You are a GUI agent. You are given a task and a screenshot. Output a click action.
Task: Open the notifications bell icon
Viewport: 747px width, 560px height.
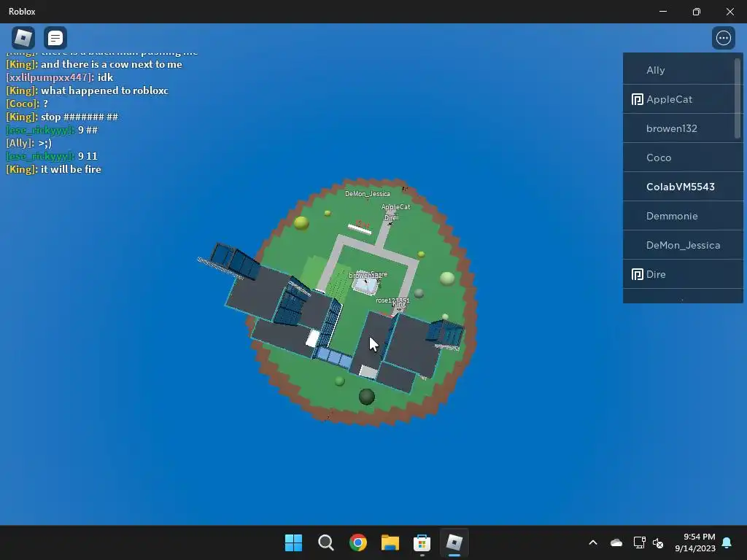(727, 542)
